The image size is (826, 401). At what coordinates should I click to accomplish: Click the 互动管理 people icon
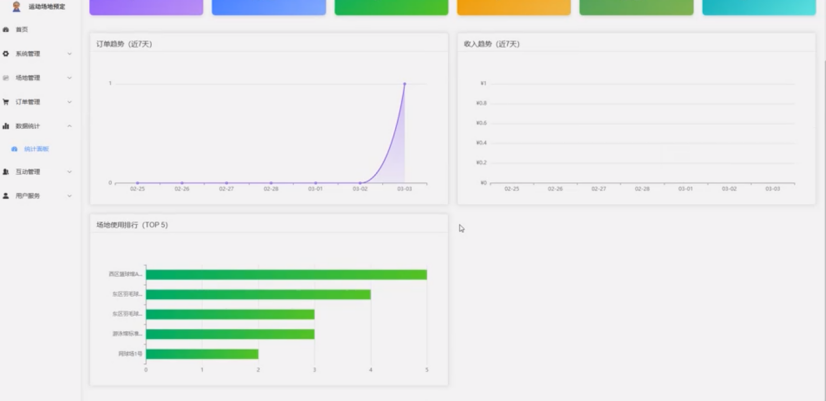coord(6,172)
